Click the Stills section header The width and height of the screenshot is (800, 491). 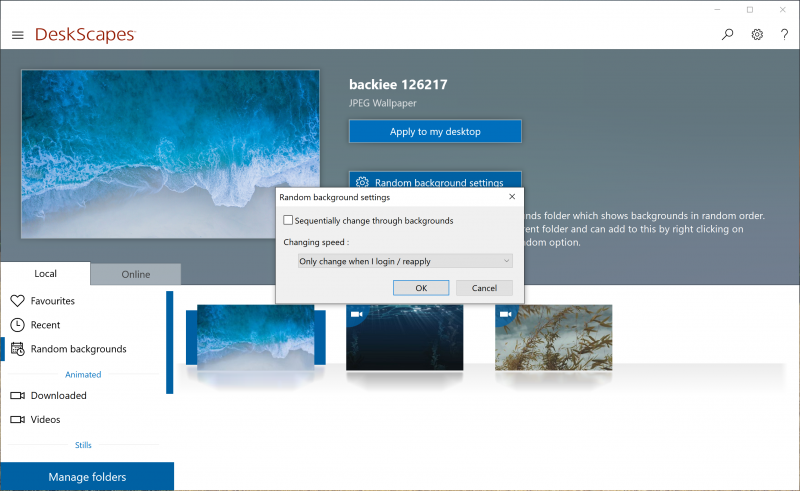click(83, 445)
